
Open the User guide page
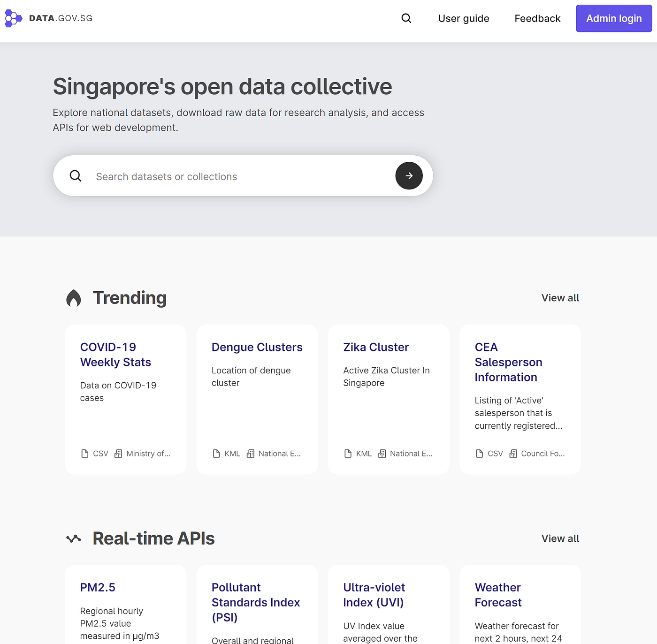pyautogui.click(x=464, y=18)
